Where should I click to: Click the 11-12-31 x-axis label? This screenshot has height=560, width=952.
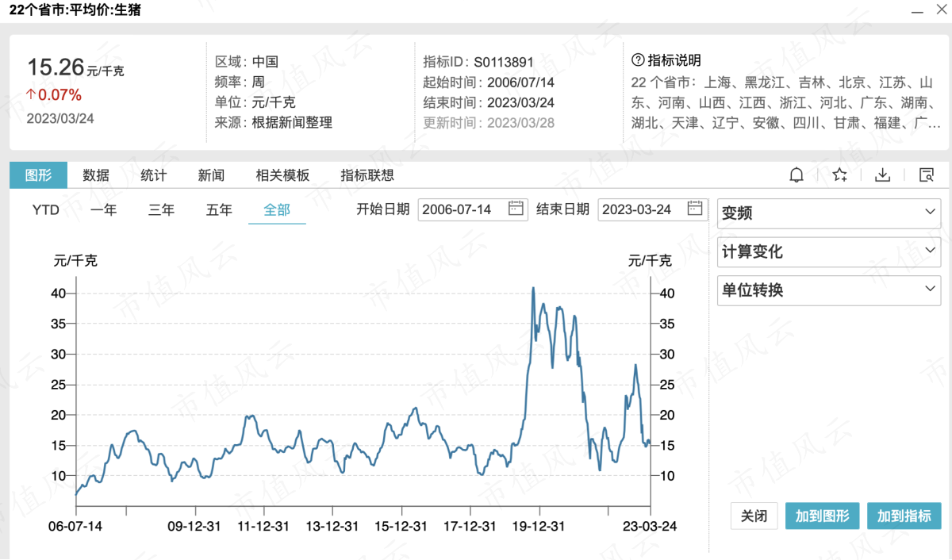pos(264,526)
